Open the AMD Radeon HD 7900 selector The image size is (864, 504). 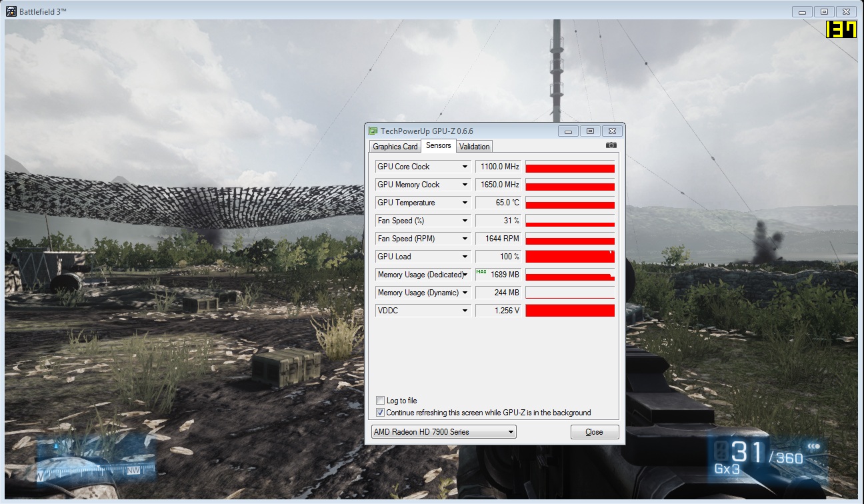[x=443, y=432]
